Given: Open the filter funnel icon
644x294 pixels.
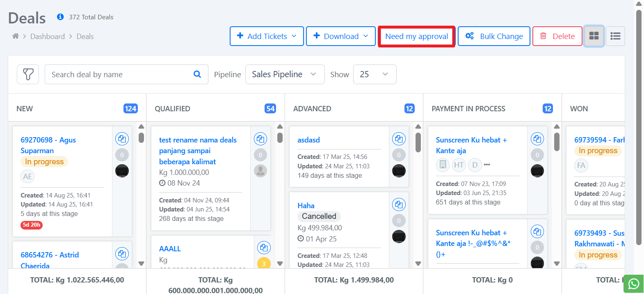Looking at the screenshot, I should [x=28, y=74].
